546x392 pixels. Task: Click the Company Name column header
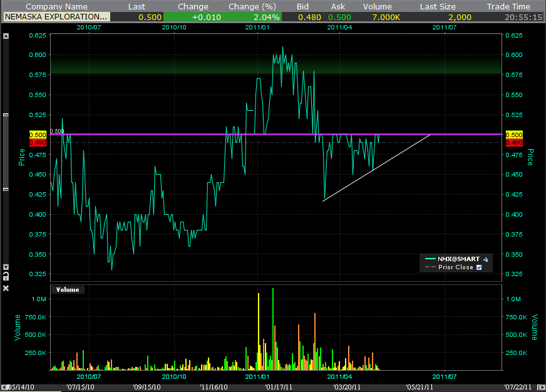[56, 6]
